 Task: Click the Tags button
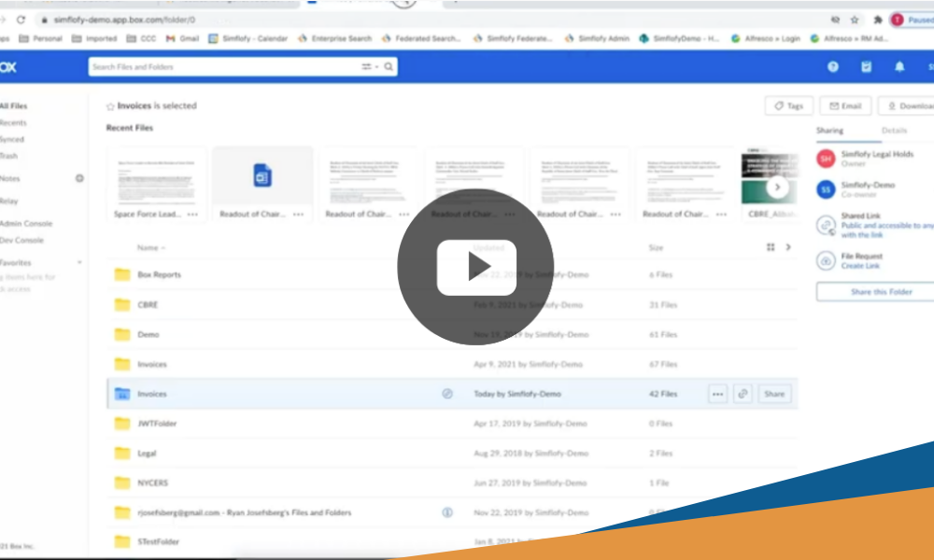tap(788, 105)
